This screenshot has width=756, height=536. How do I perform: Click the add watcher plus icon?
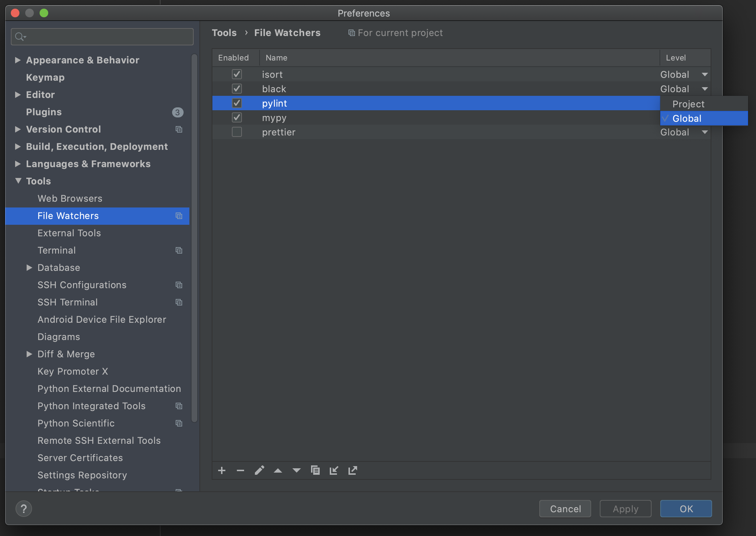click(222, 470)
